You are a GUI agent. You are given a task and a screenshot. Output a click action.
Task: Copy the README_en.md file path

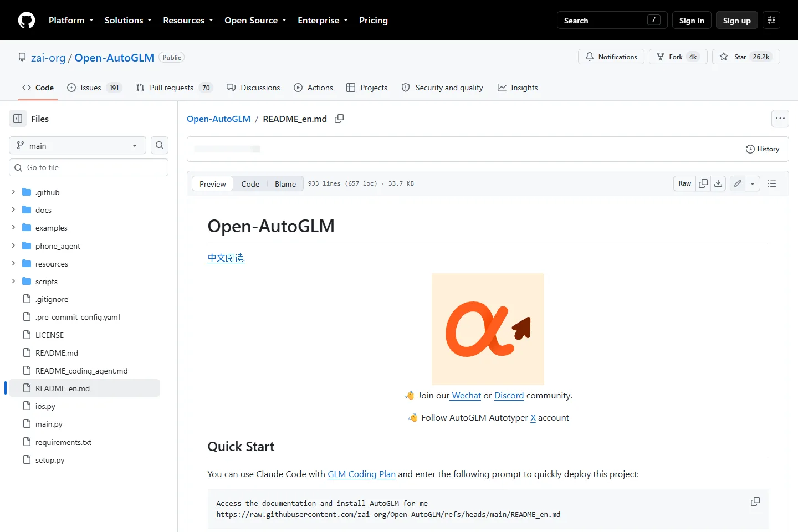[x=339, y=119]
